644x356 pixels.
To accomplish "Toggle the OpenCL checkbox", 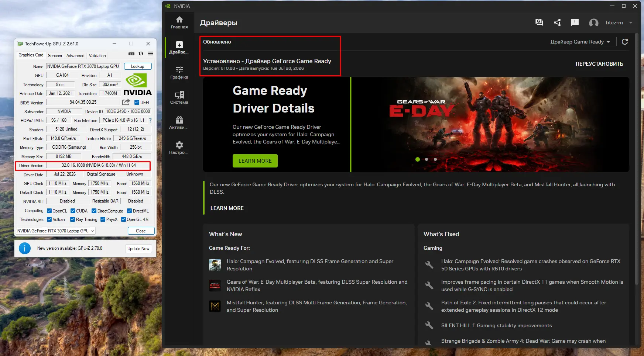I will click(x=49, y=211).
